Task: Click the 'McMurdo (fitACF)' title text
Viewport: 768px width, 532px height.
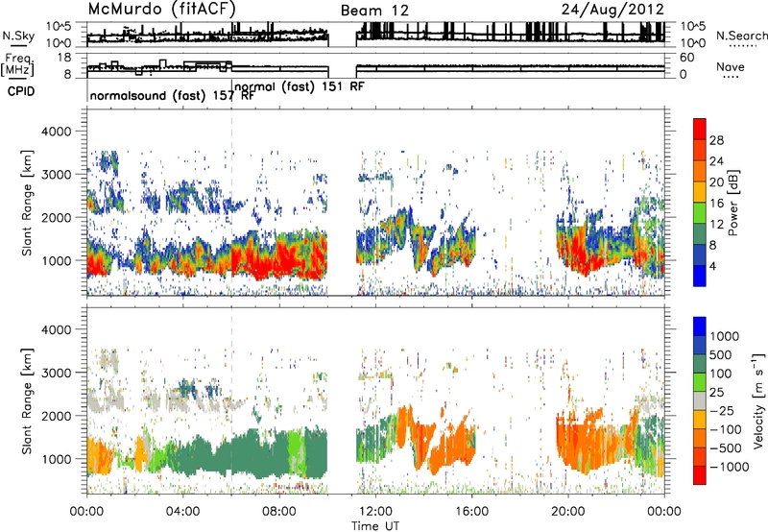Action: 161,9
